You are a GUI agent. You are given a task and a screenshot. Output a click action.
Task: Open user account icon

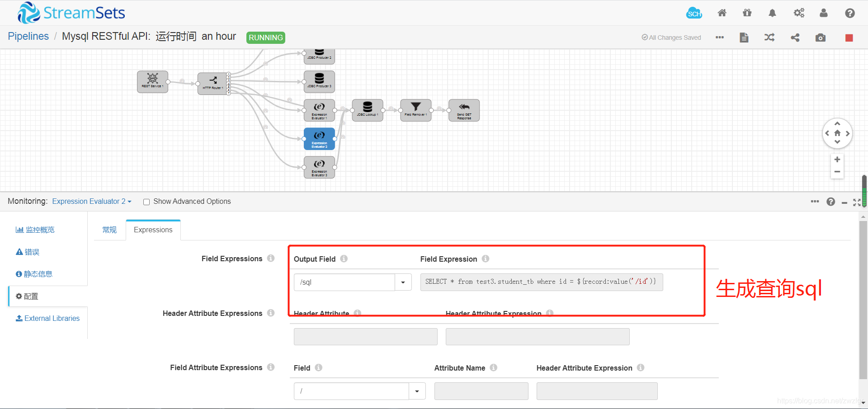pos(824,13)
